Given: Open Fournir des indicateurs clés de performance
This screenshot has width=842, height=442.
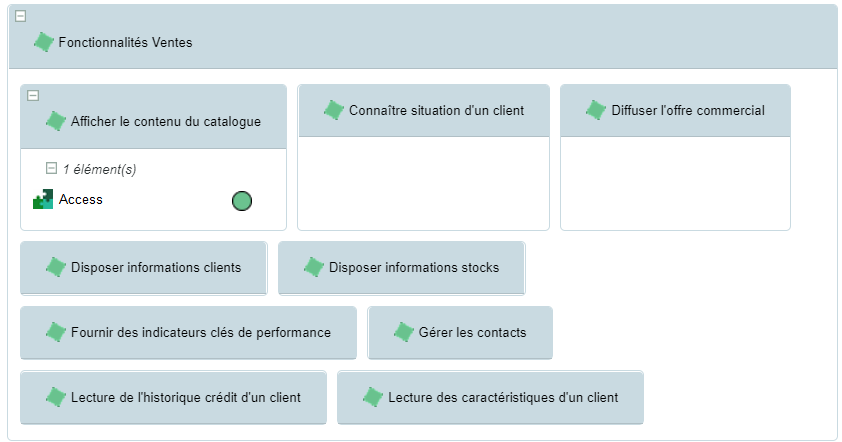Looking at the screenshot, I should (201, 332).
